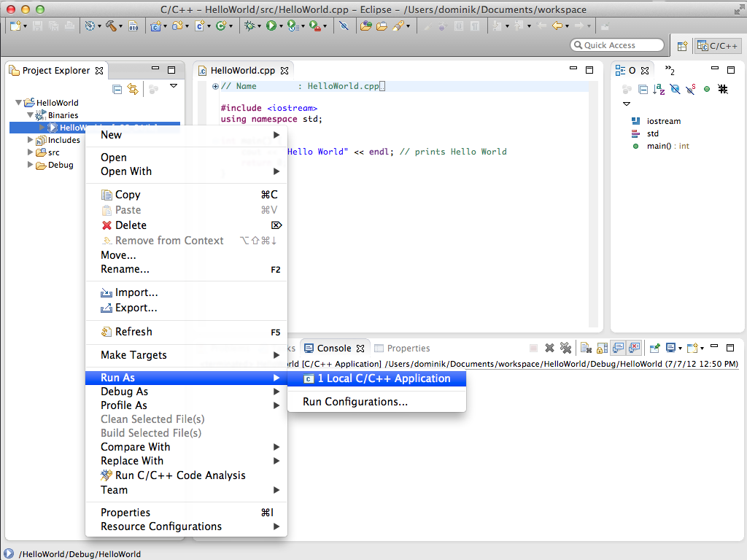Click the New C++ Source File icon

click(x=200, y=26)
